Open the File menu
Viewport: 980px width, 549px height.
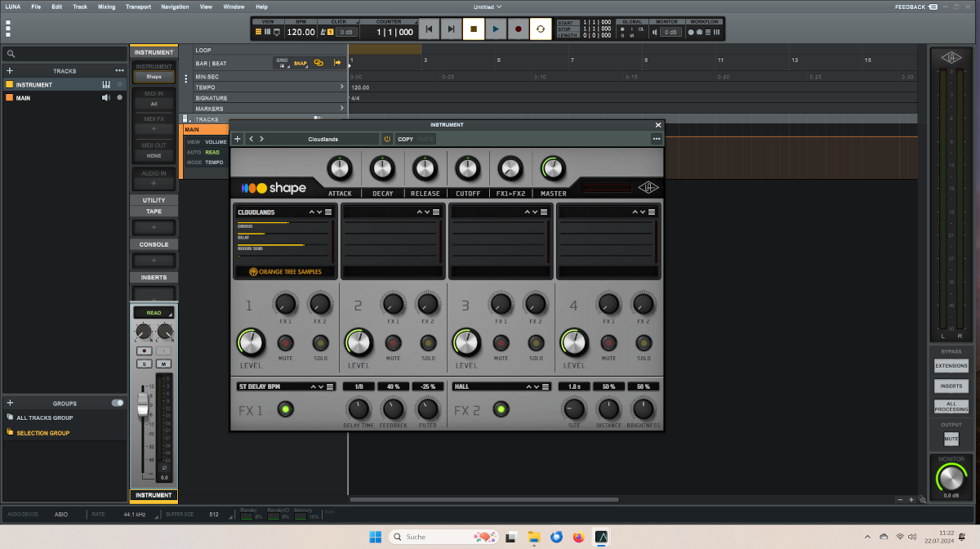(36, 7)
